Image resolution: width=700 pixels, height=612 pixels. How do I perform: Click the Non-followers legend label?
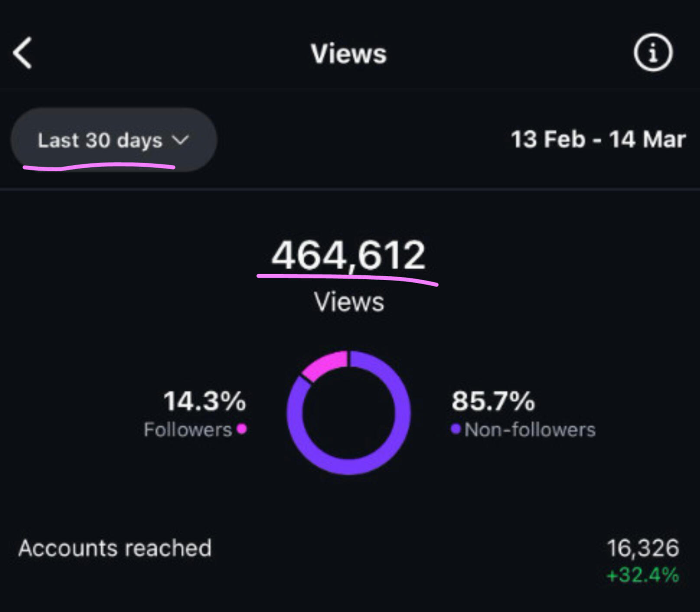tap(530, 430)
